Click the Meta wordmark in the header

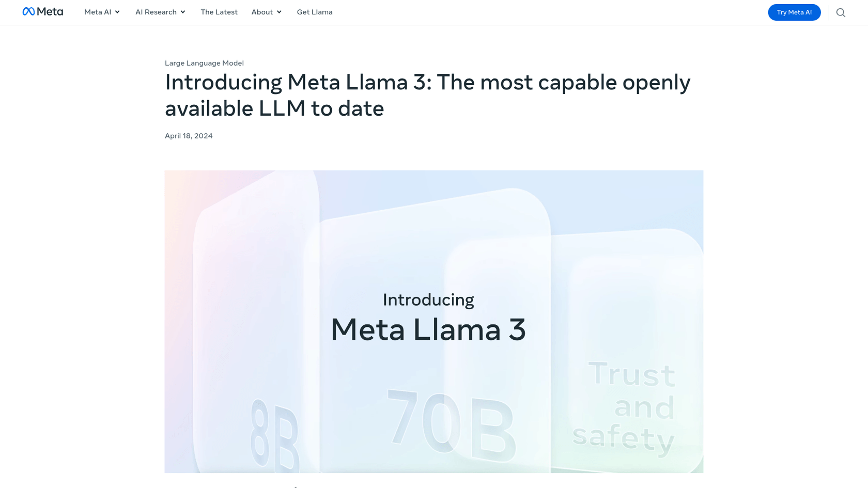tap(50, 11)
